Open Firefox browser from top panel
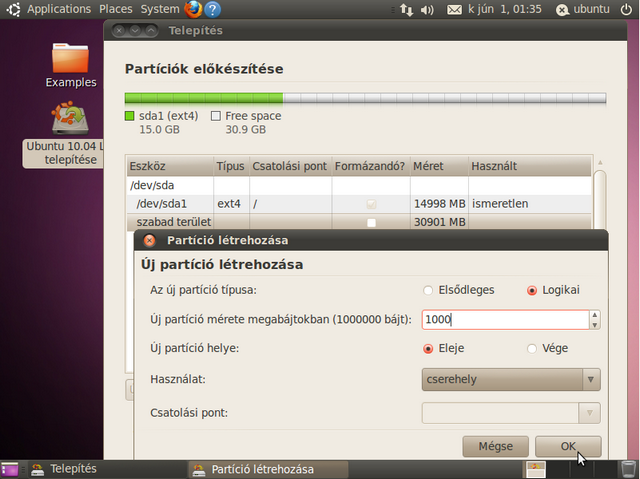Screen dimensions: 640x479 pyautogui.click(x=193, y=10)
